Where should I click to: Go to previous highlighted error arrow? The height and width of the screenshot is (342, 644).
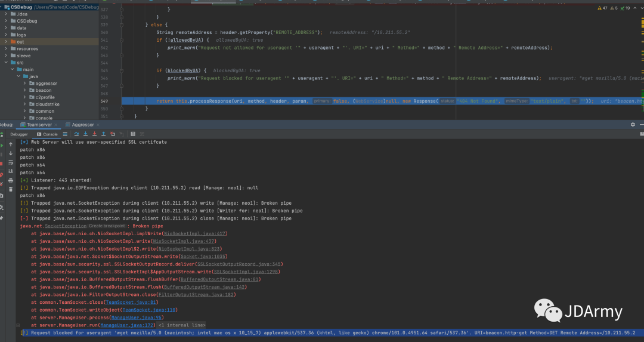coord(635,8)
